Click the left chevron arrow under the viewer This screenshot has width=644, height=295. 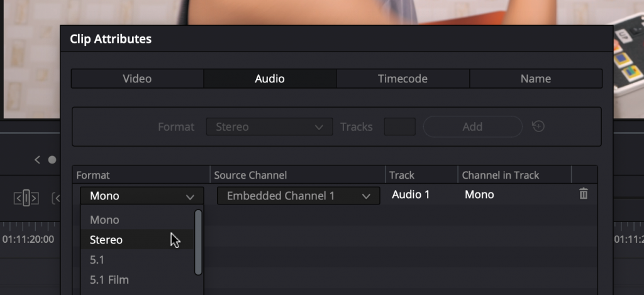tap(37, 160)
